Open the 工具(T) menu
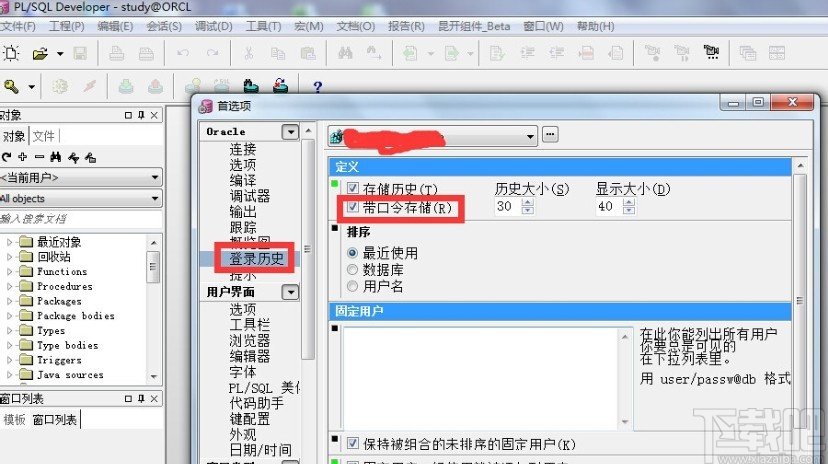 point(263,26)
